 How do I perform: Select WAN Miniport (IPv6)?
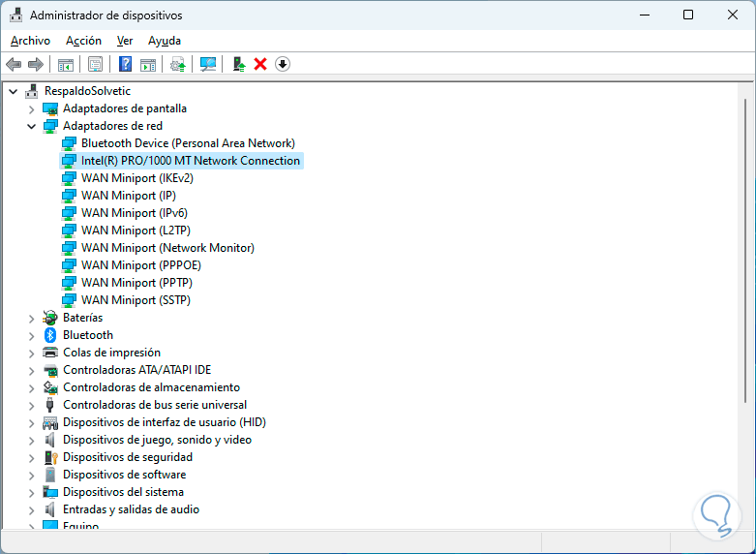click(134, 213)
